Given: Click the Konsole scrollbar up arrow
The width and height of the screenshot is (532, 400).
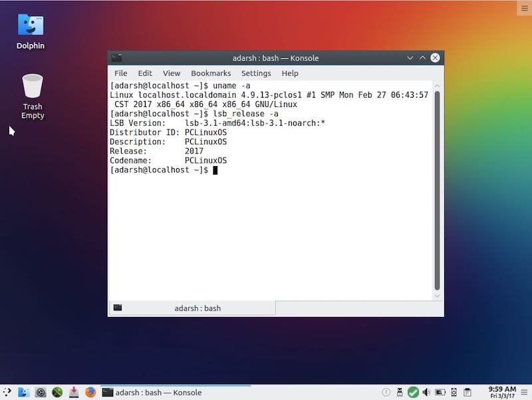Looking at the screenshot, I should [x=437, y=86].
